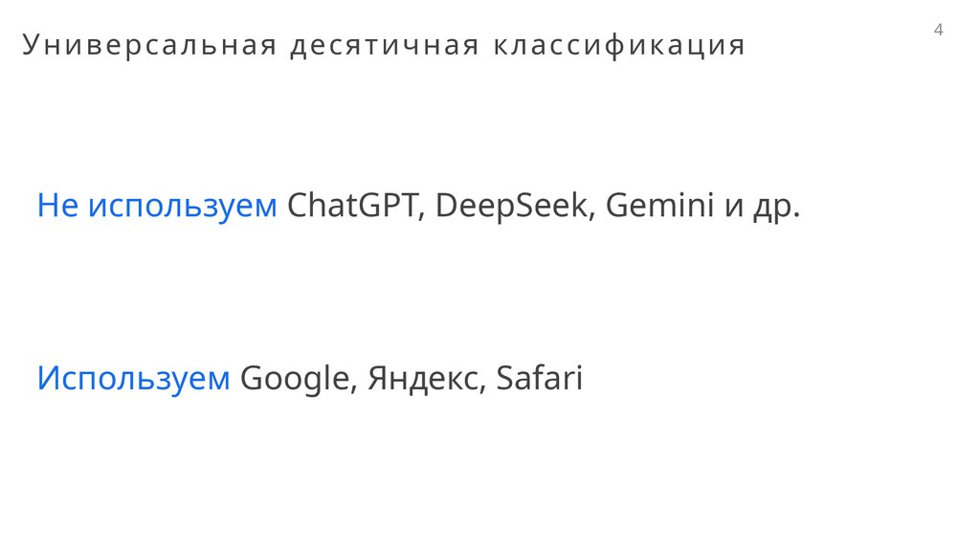Click the capitalized blue word "Используем"

[133, 379]
